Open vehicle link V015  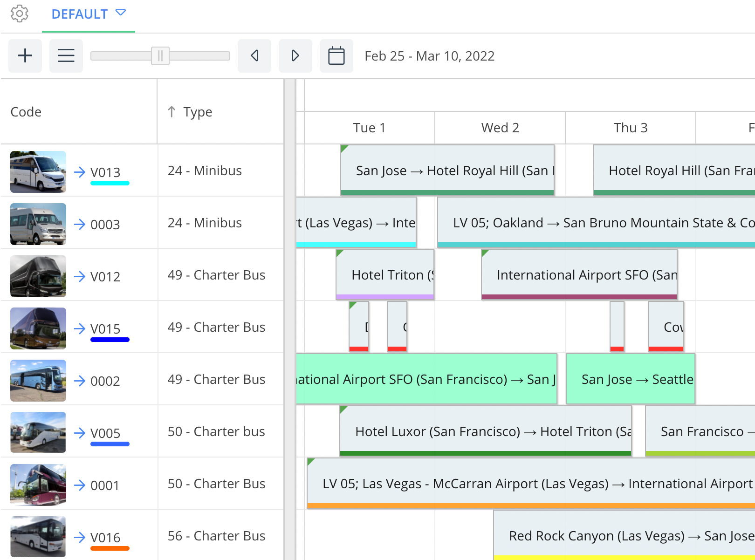click(105, 329)
